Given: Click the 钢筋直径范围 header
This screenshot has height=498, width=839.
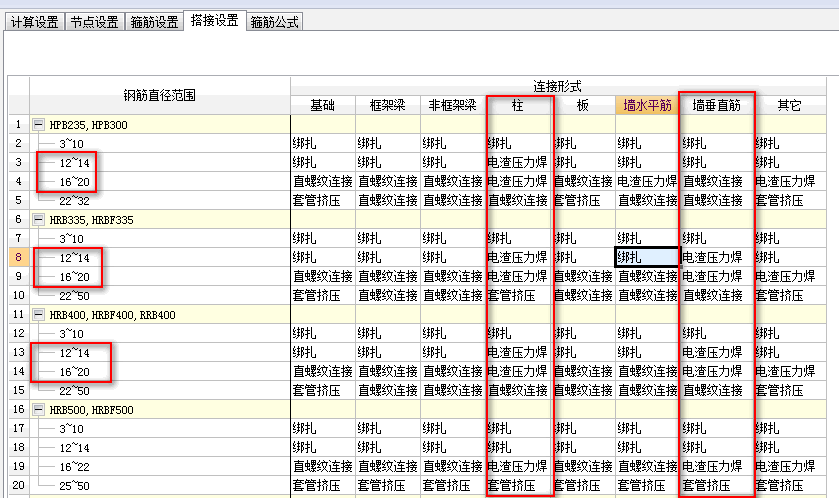Looking at the screenshot, I should point(159,96).
